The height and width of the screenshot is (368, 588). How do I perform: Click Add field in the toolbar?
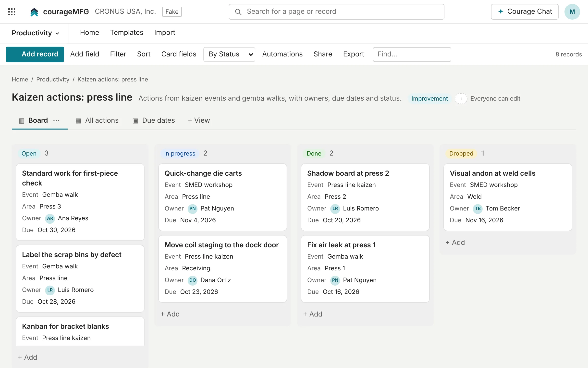click(85, 54)
